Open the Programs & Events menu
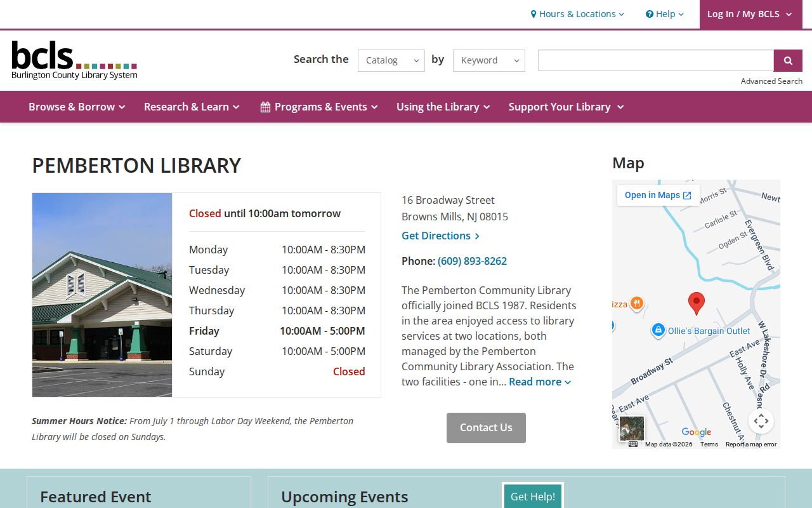 pos(319,107)
